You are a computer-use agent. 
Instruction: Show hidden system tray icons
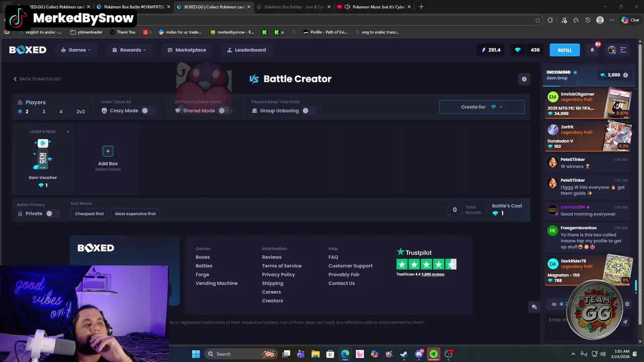(x=572, y=354)
